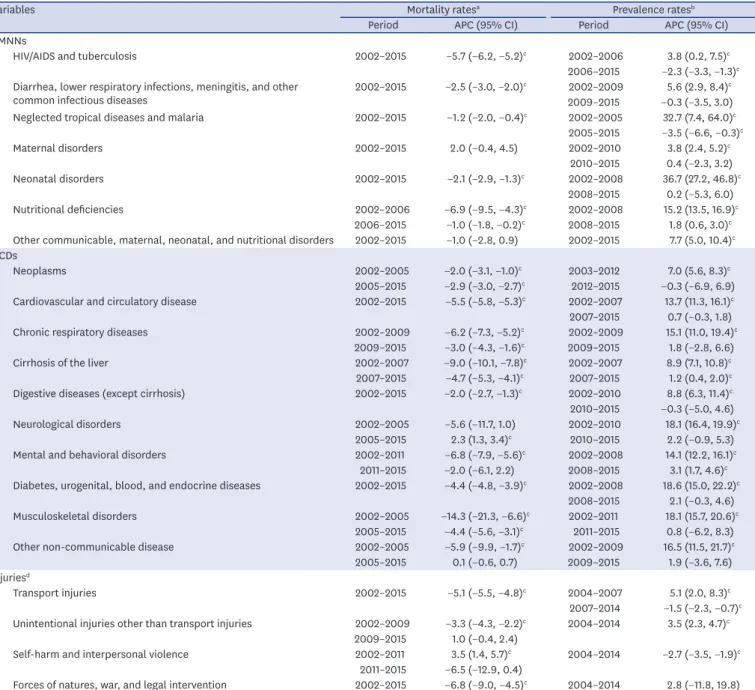This screenshot has height=690, width=755.
Task: Select the 'Neurological disorders' row label
Action: click(67, 425)
